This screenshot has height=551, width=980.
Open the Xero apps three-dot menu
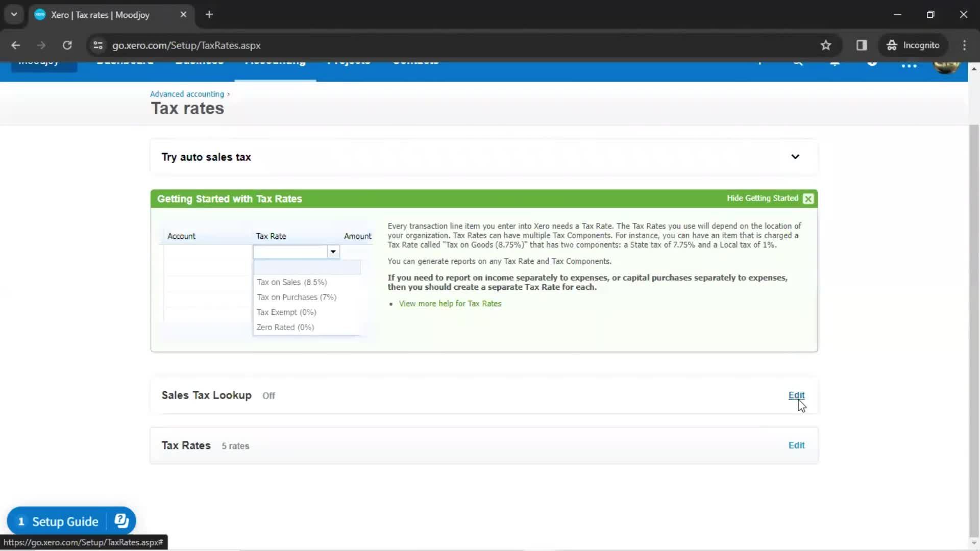tap(909, 66)
